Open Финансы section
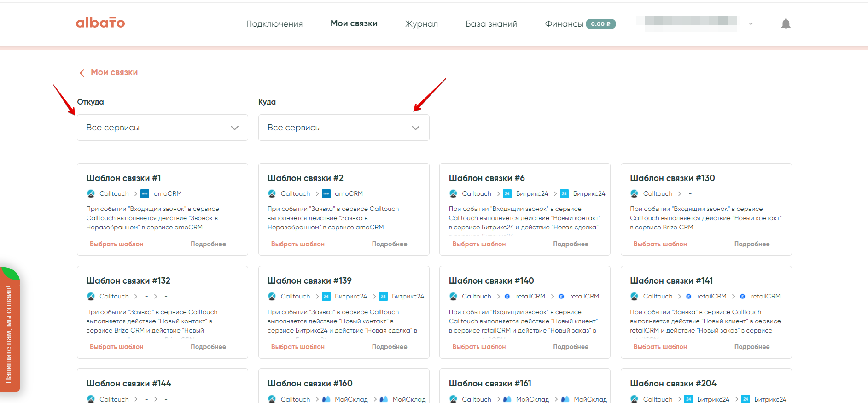This screenshot has width=868, height=403. 564,24
